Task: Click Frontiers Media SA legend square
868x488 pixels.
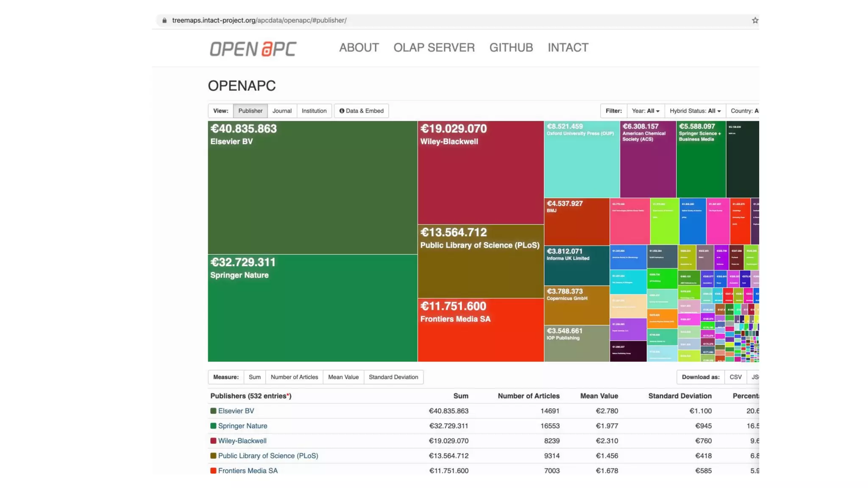Action: 213,471
